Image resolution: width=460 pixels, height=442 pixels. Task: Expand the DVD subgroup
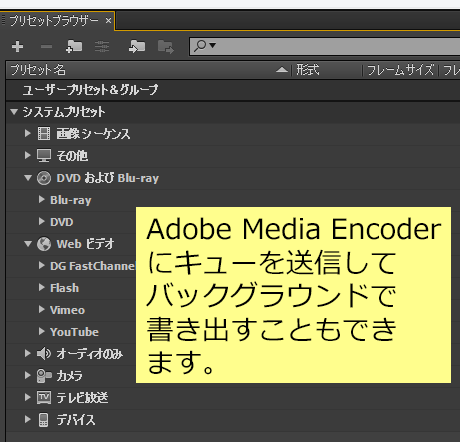pos(42,221)
